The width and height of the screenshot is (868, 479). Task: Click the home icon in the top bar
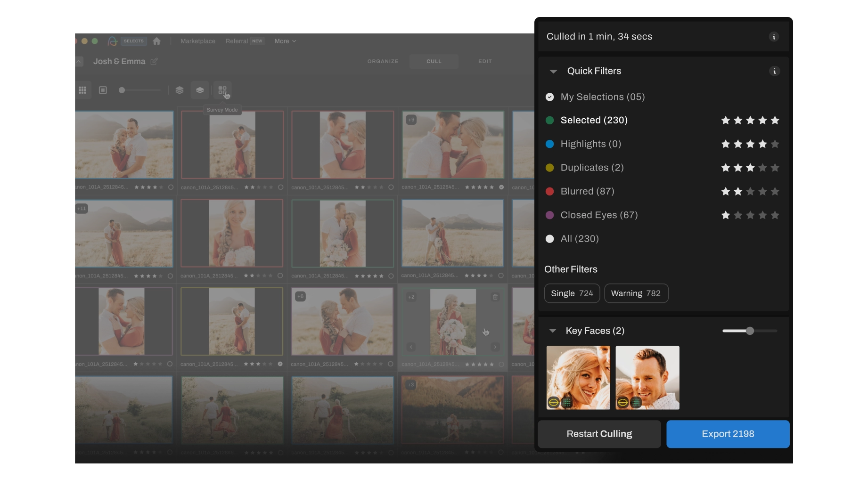pos(156,41)
